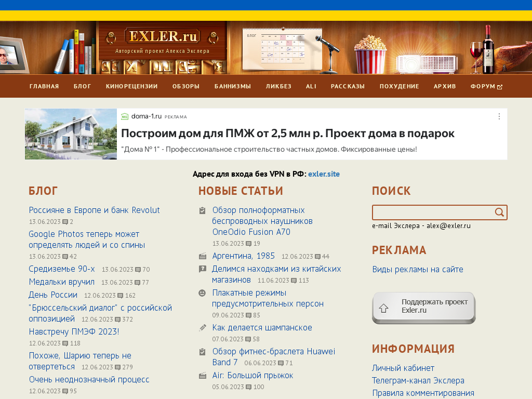This screenshot has width=532, height=399.
Task: Open article Делимся находками из китайских магазинов
Action: click(276, 274)
